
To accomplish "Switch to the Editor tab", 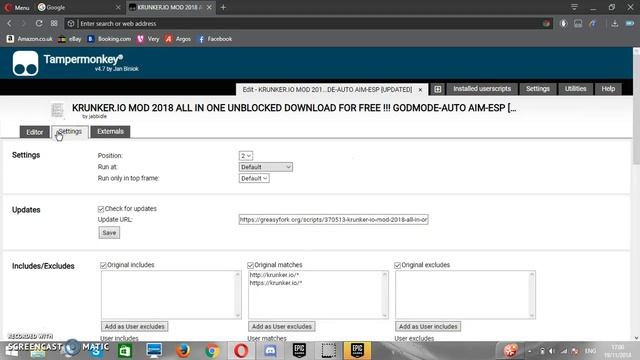I will pos(34,132).
